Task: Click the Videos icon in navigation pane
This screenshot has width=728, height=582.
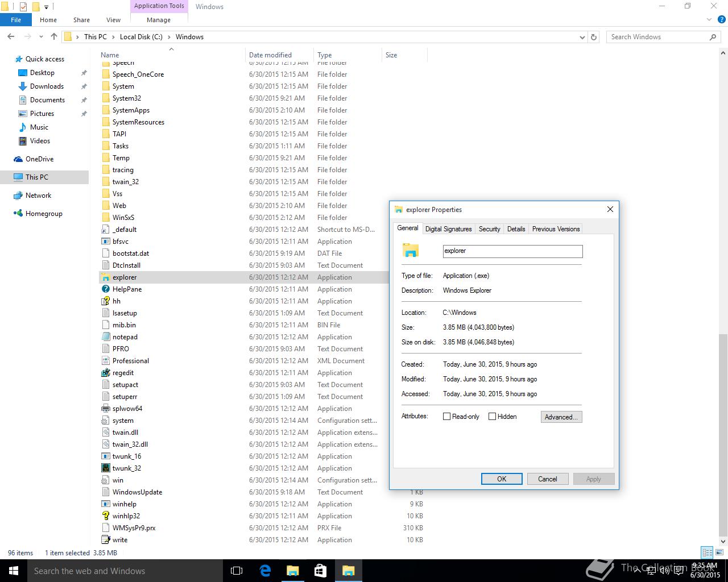Action: click(23, 141)
